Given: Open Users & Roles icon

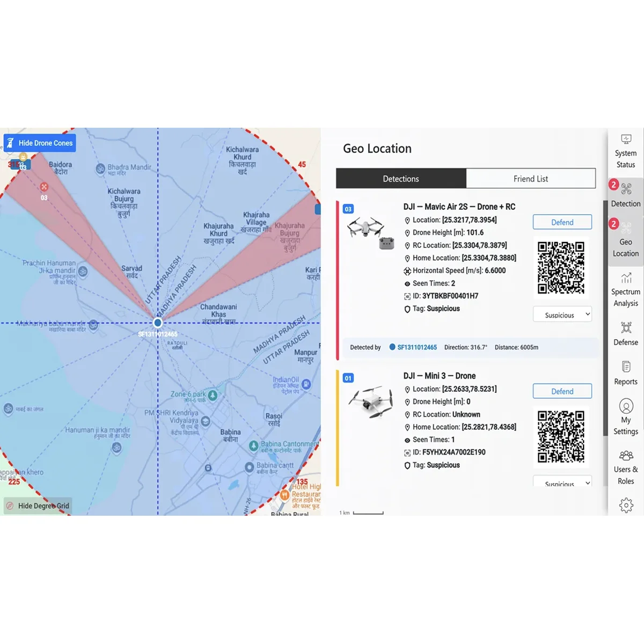Looking at the screenshot, I should (x=626, y=456).
